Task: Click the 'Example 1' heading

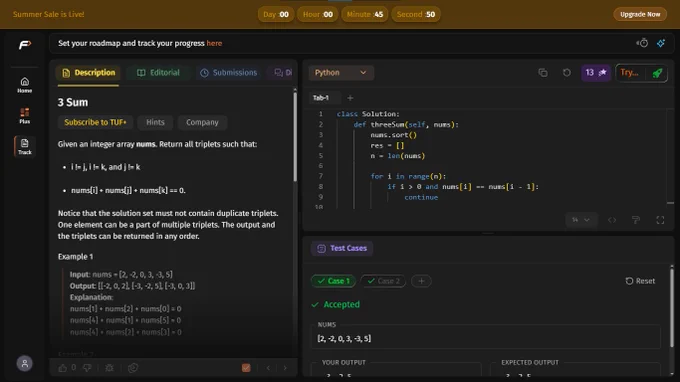Action: coord(75,257)
